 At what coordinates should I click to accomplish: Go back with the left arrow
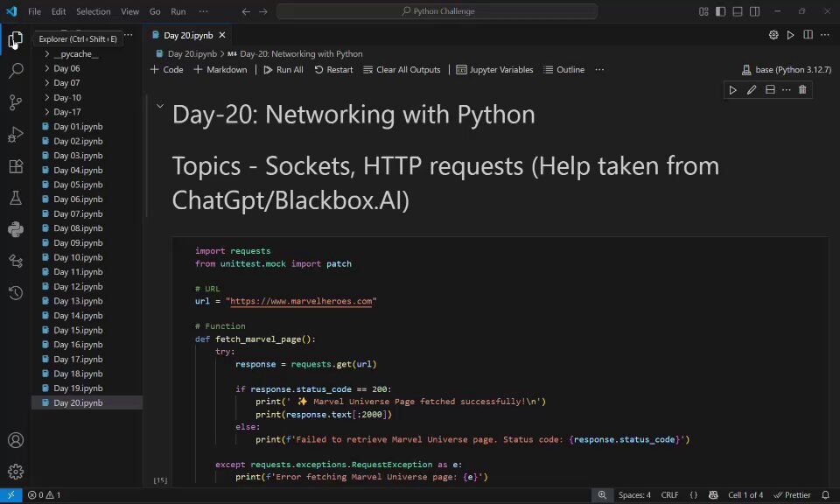(246, 11)
